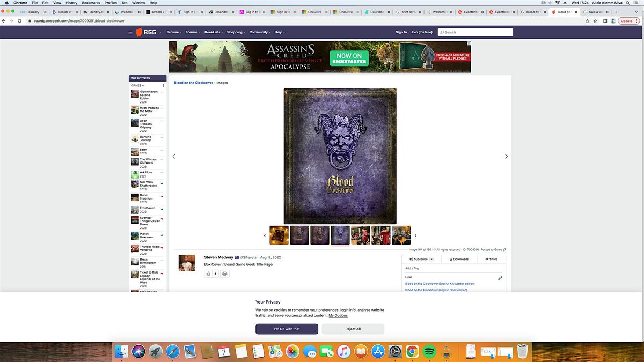Click the BGG logo in the header
Image resolution: width=644 pixels, height=362 pixels.
pyautogui.click(x=146, y=32)
